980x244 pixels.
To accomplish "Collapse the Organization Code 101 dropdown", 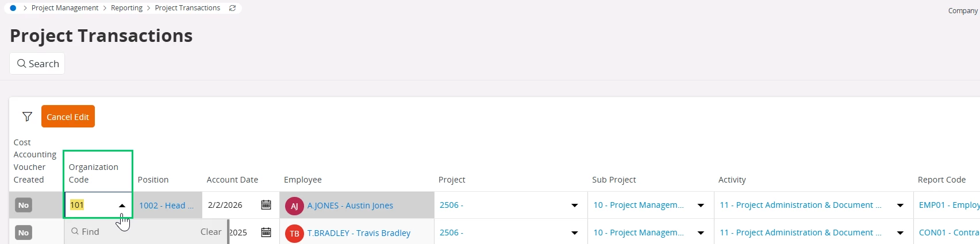I will coord(122,206).
